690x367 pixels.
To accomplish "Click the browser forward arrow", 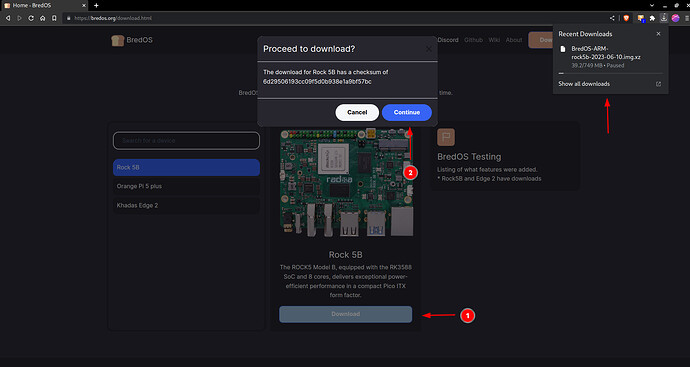I will click(x=19, y=18).
